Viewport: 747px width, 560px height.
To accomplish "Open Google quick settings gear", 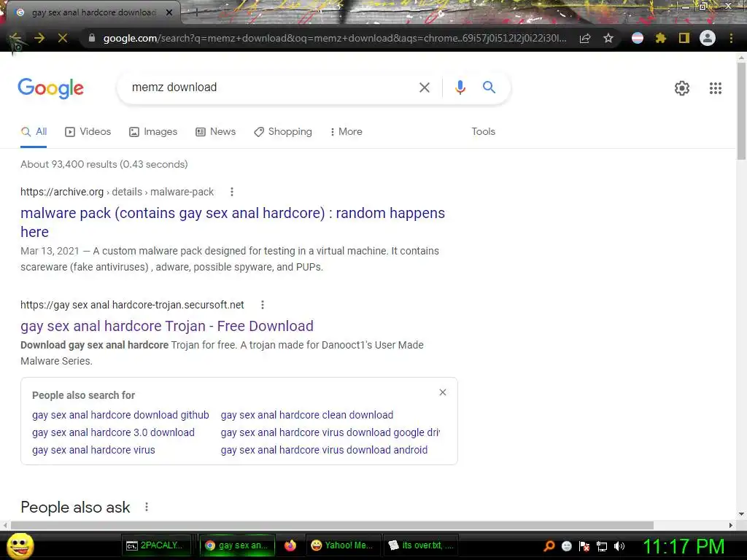I will pyautogui.click(x=682, y=88).
